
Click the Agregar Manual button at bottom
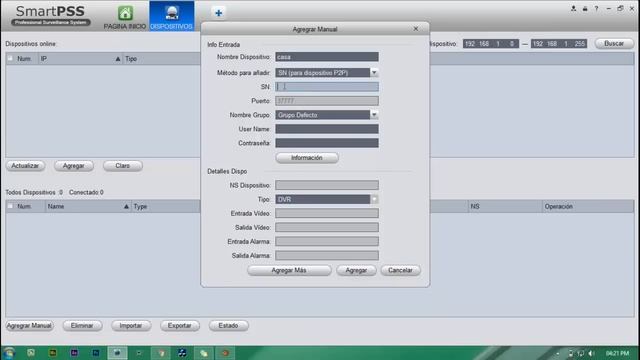pos(29,326)
